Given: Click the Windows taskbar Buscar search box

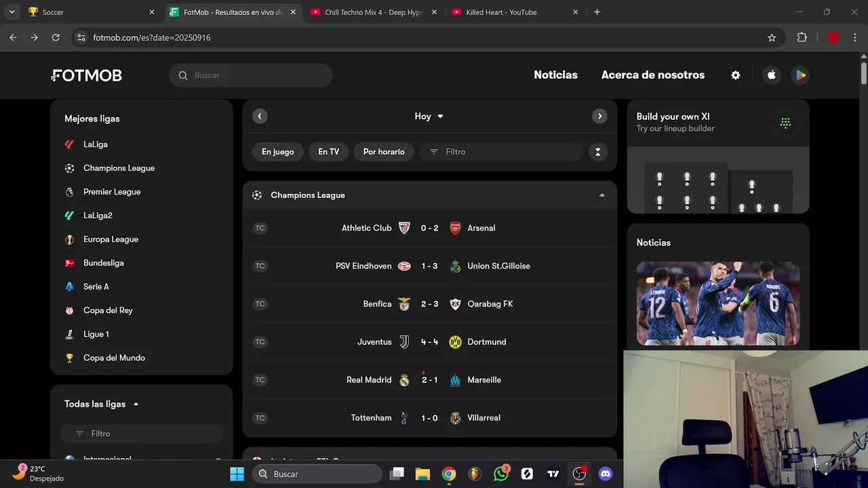Looking at the screenshot, I should [x=317, y=474].
